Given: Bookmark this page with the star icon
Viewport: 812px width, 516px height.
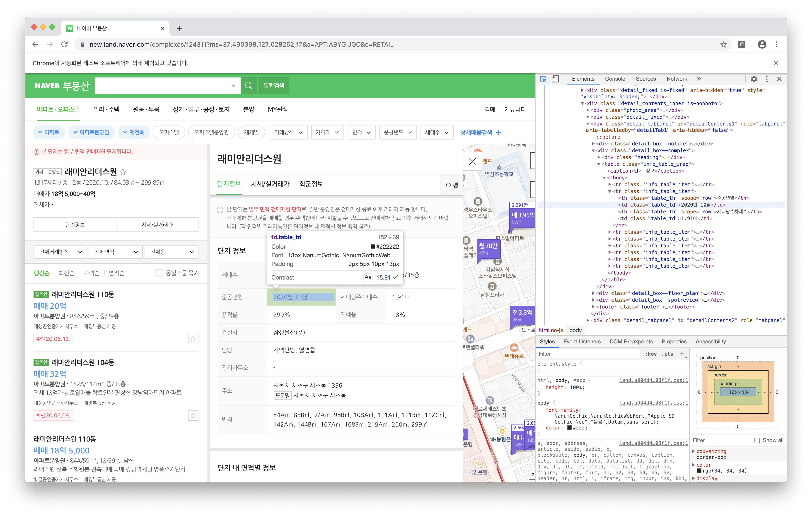Looking at the screenshot, I should tap(723, 44).
